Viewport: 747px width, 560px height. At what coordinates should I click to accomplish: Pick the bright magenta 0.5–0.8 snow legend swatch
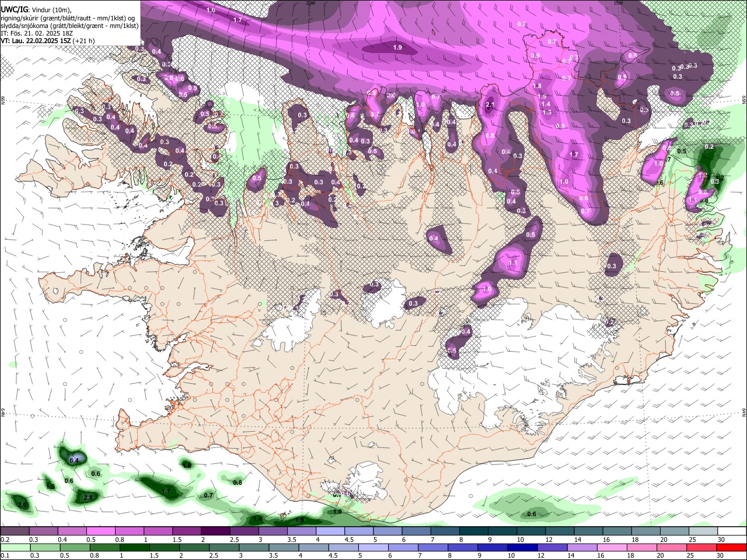100,531
